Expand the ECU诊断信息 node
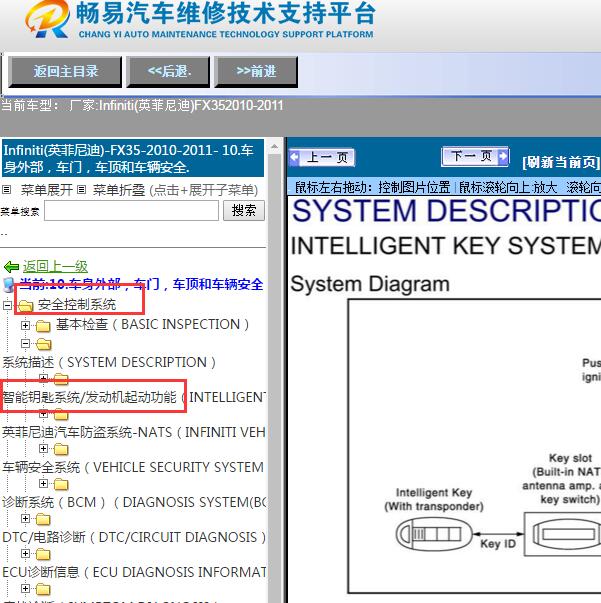Screen dimensions: 601x603 pyautogui.click(x=25, y=553)
